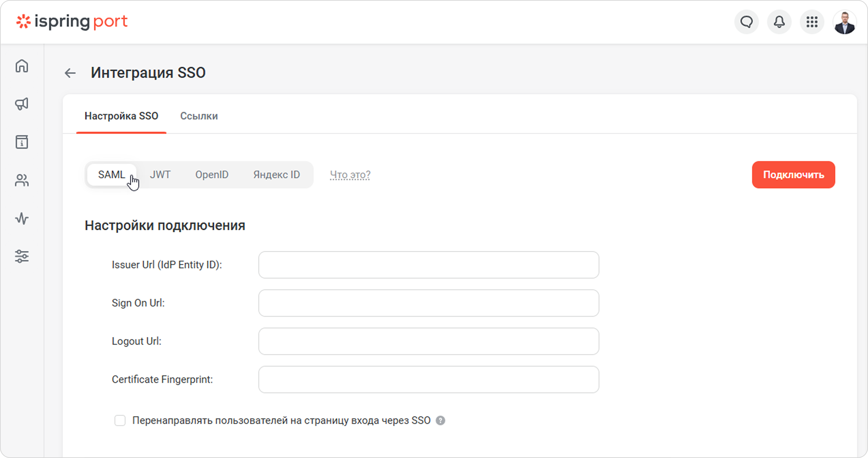Open the apps grid menu
868x458 pixels.
[x=812, y=22]
